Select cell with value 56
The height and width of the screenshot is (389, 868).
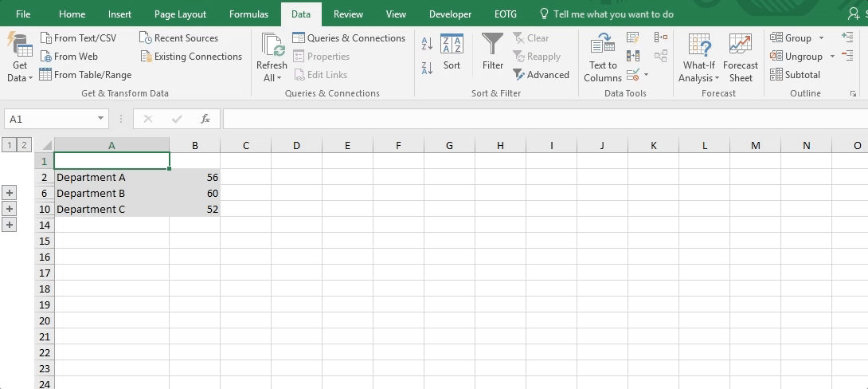(195, 177)
